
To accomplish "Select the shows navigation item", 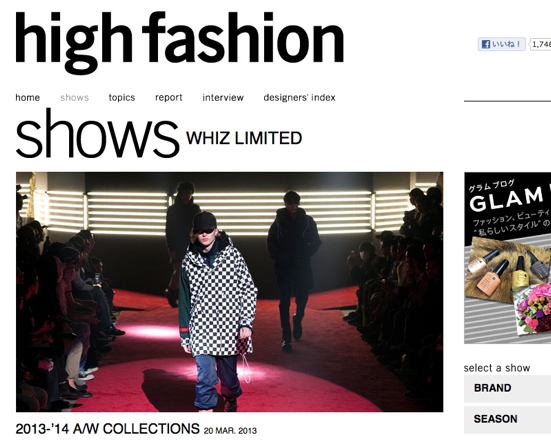I will coord(74,98).
